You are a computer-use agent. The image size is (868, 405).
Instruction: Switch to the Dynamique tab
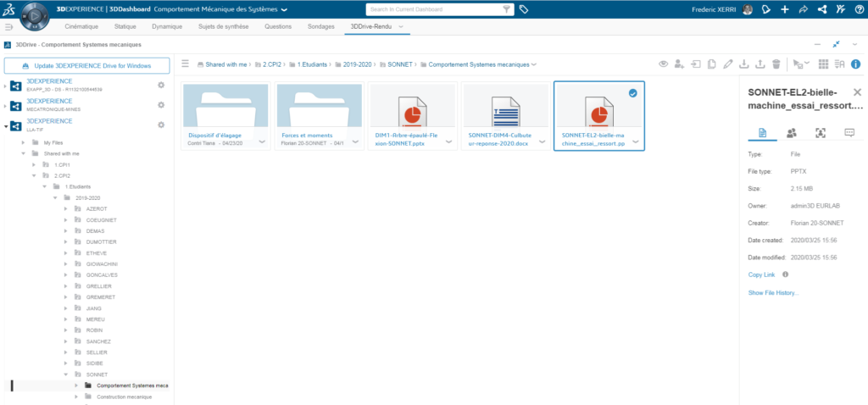(x=167, y=26)
